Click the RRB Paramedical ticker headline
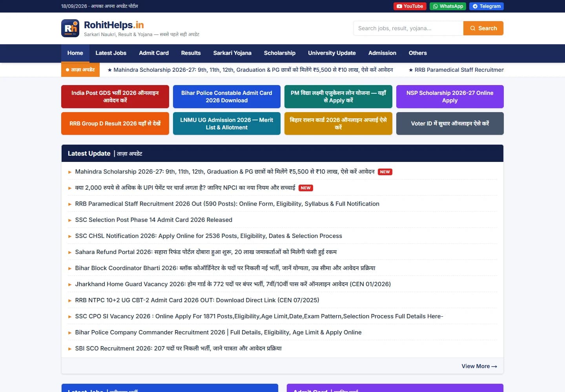 point(456,70)
